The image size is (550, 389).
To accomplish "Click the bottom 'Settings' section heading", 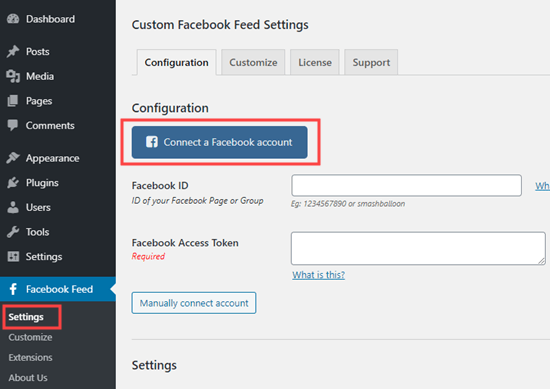I will pos(154,365).
